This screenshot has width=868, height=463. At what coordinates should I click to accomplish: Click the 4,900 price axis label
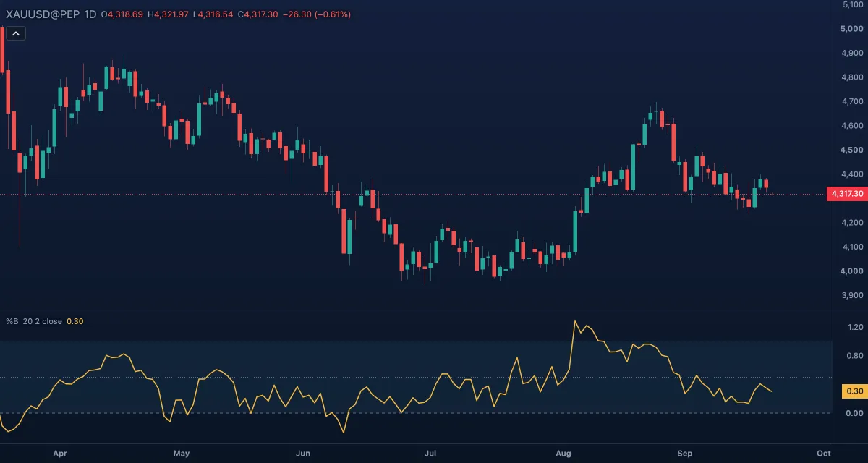pyautogui.click(x=854, y=53)
